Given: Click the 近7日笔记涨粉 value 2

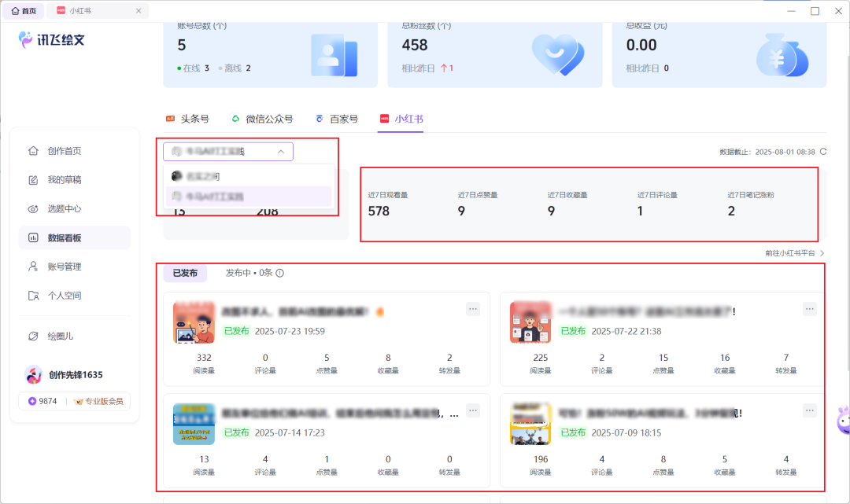Looking at the screenshot, I should 731,212.
